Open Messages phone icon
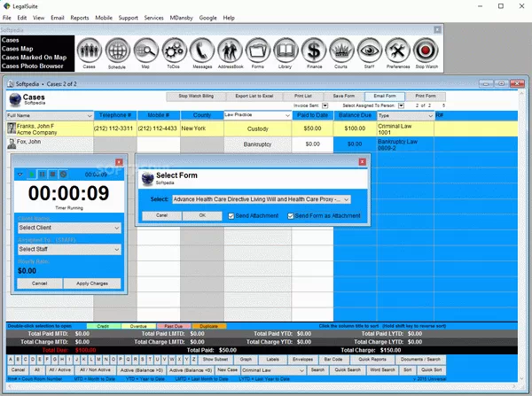The height and width of the screenshot is (396, 532). [203, 51]
